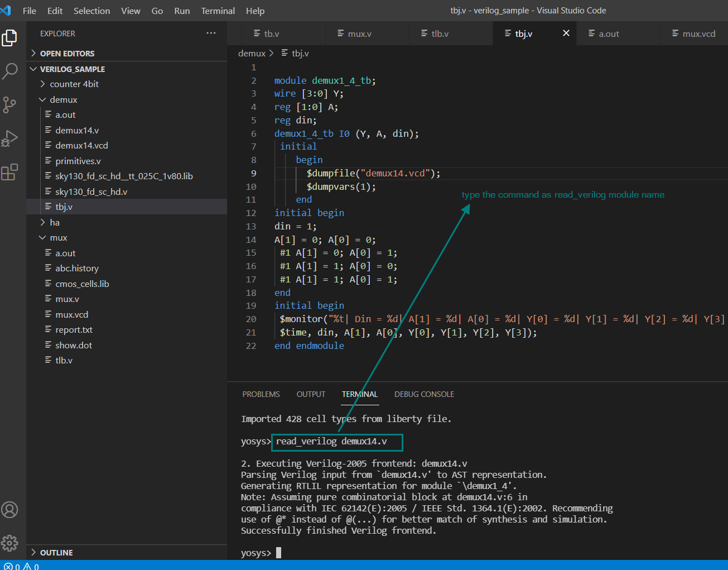
Task: Open the Extensions view
Action: point(10,172)
